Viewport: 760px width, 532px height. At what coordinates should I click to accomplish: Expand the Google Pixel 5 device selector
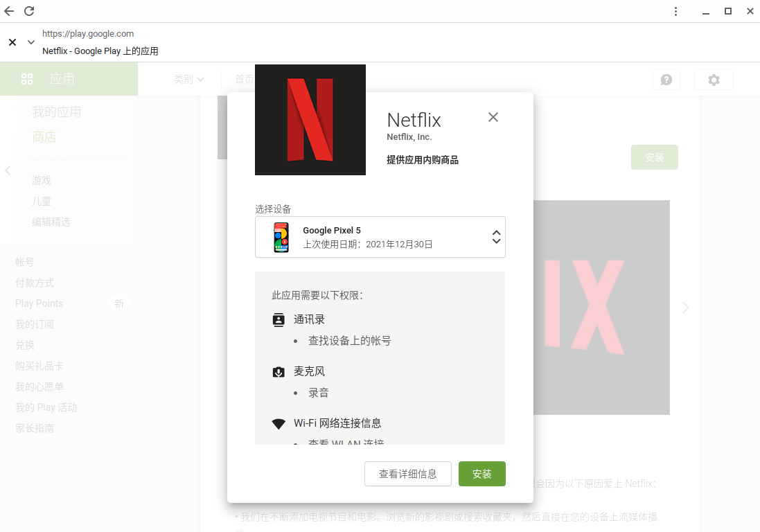[496, 237]
